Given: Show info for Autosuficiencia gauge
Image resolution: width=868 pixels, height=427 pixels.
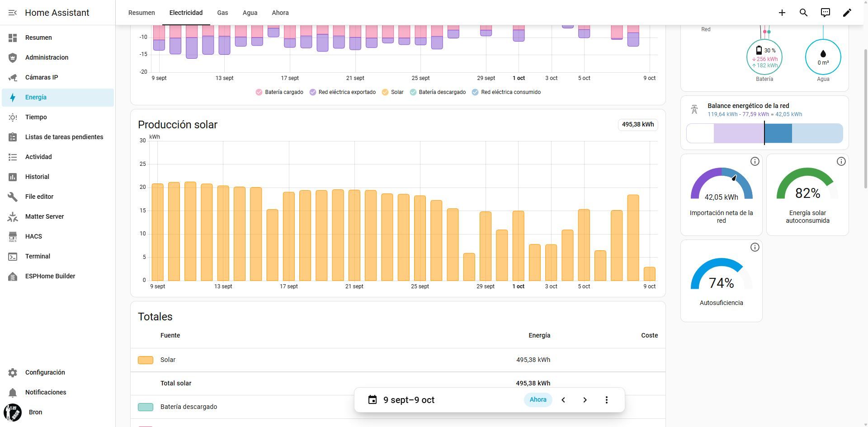Looking at the screenshot, I should click(x=755, y=247).
